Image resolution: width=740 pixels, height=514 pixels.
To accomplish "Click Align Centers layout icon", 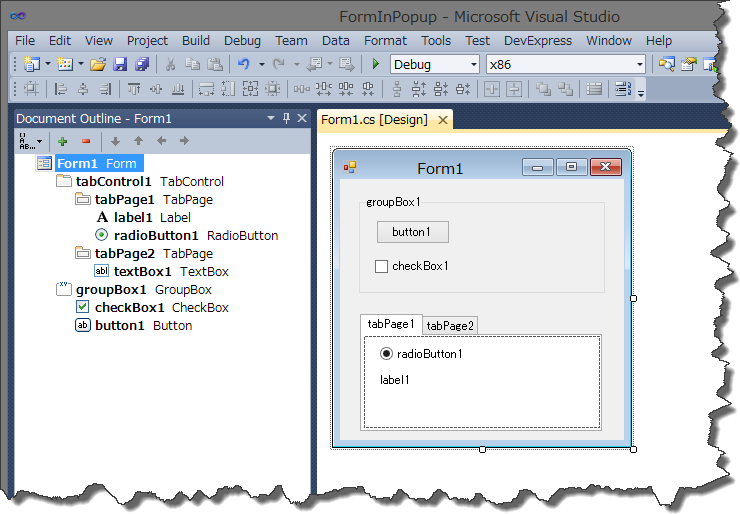I will pyautogui.click(x=84, y=89).
